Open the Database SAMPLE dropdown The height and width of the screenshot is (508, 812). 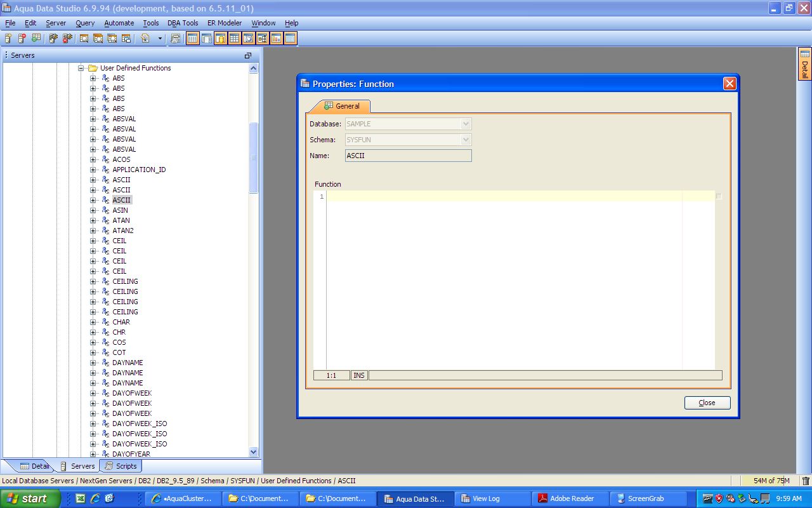click(466, 124)
